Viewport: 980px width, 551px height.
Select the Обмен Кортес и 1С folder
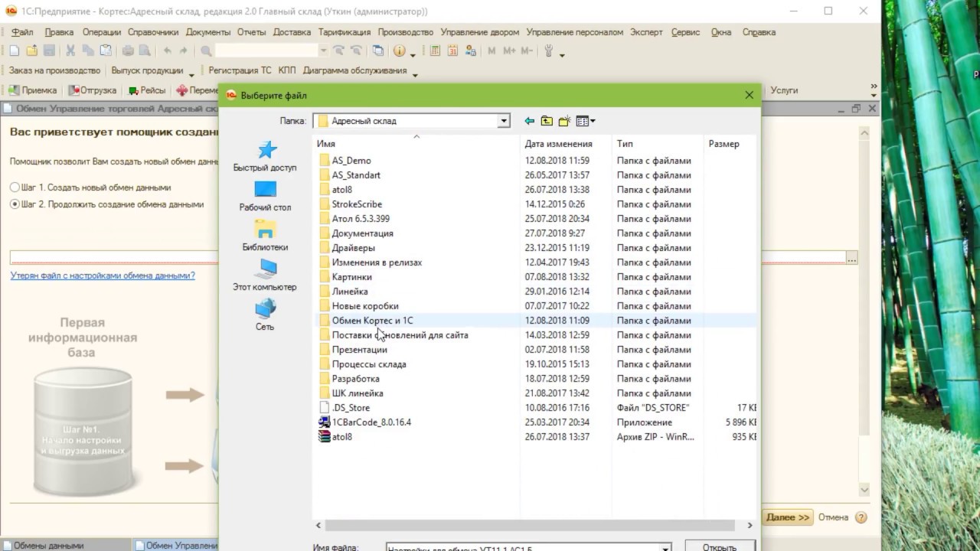(372, 321)
